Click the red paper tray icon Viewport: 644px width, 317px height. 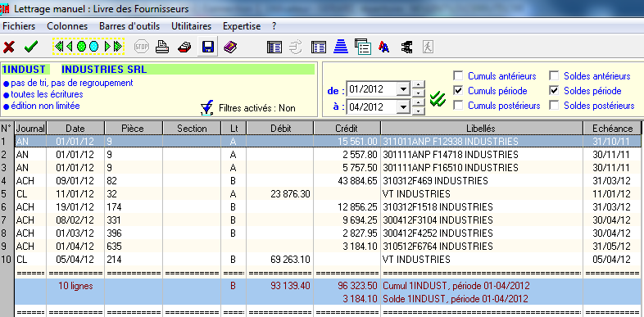tap(184, 47)
